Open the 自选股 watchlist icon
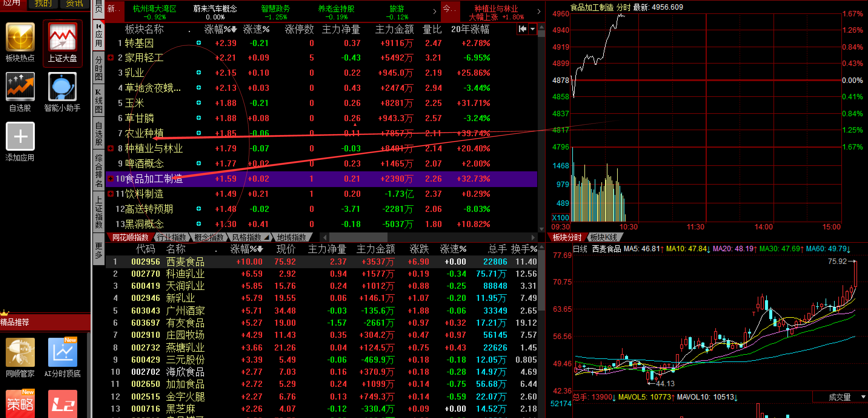The height and width of the screenshot is (418, 868). coord(20,87)
